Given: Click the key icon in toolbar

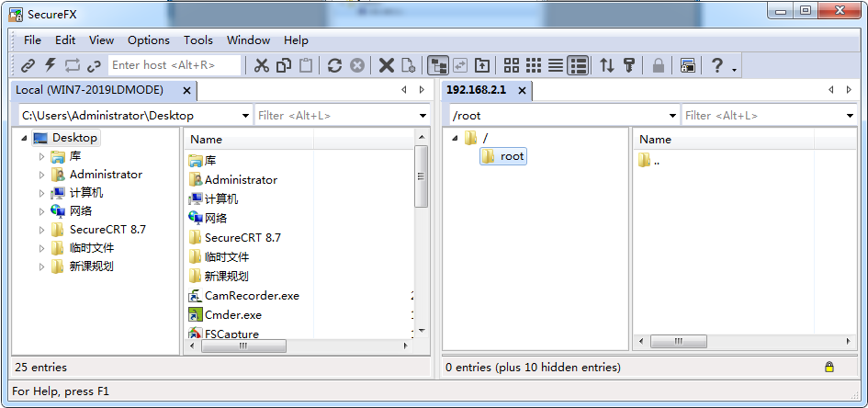Looking at the screenshot, I should [x=628, y=65].
